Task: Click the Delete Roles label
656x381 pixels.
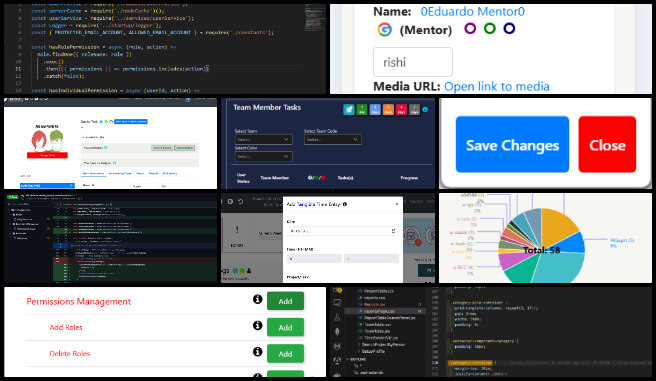Action: (x=69, y=353)
